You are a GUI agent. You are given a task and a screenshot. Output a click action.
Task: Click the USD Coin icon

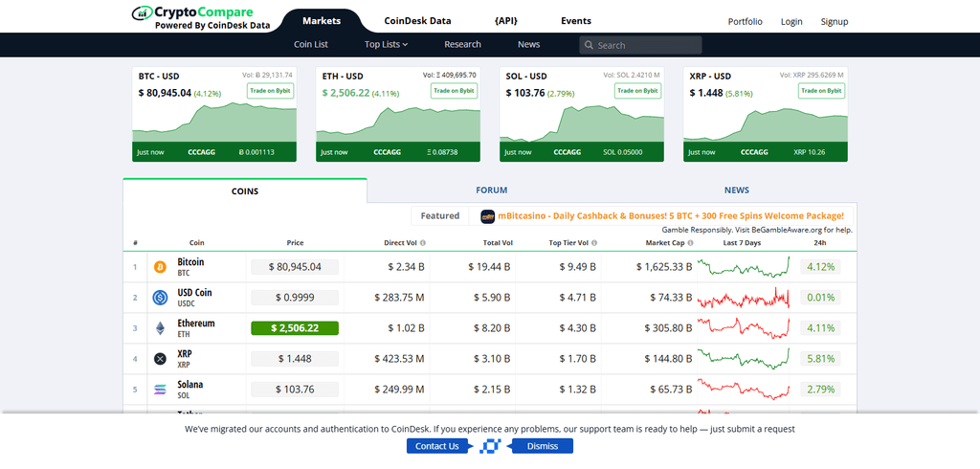point(160,298)
